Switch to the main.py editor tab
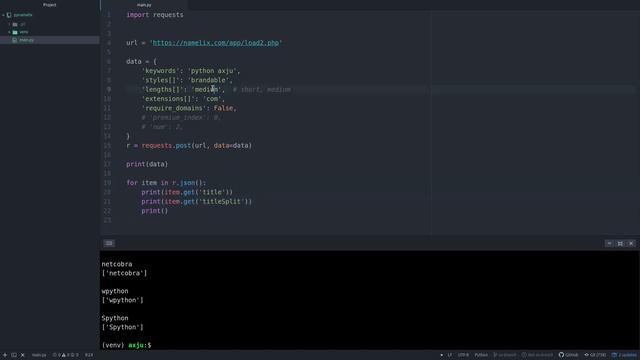640x360 pixels. pos(144,5)
